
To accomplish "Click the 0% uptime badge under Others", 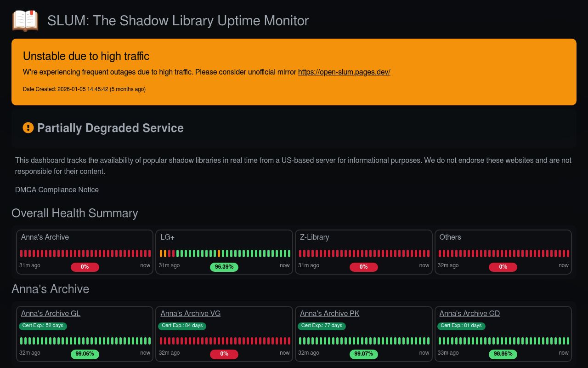I will pyautogui.click(x=503, y=267).
